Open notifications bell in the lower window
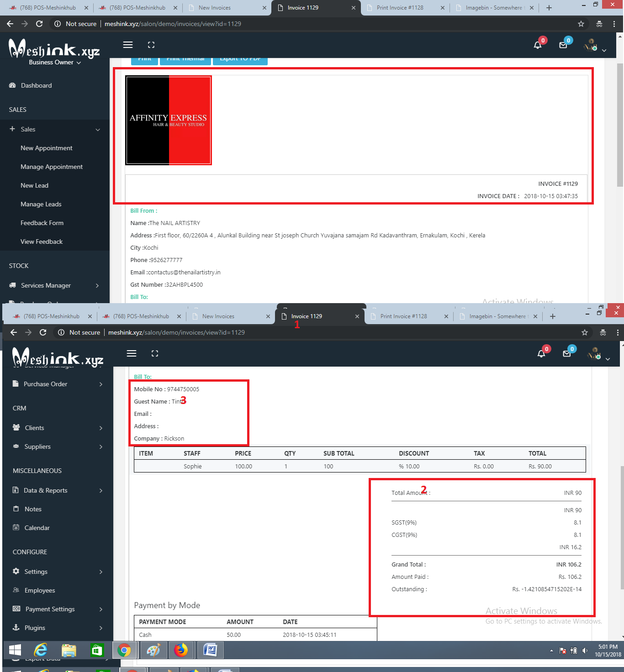Viewport: 624px width, 672px height. click(541, 353)
